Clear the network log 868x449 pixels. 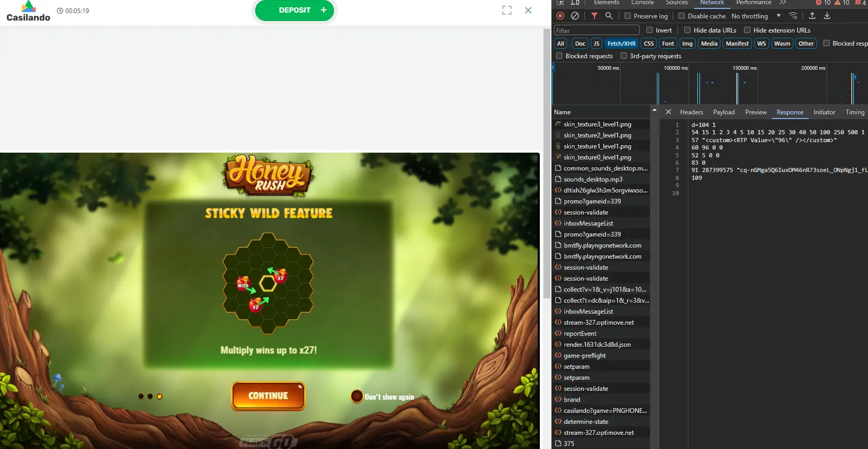click(x=575, y=16)
